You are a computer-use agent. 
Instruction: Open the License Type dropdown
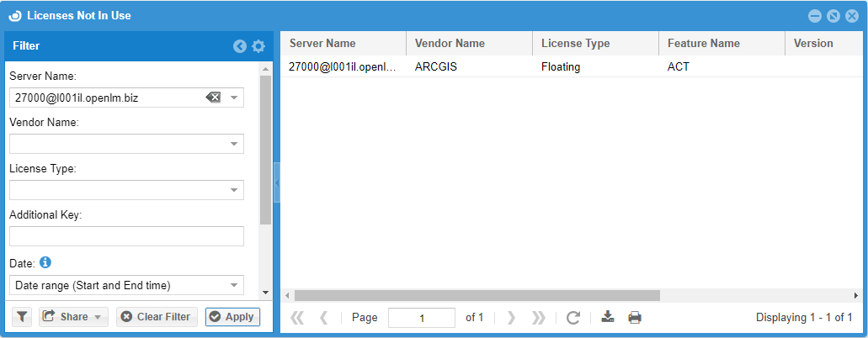coord(234,190)
